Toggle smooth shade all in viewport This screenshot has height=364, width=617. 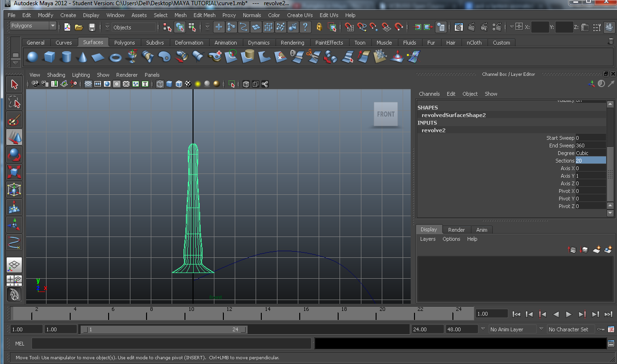click(169, 84)
